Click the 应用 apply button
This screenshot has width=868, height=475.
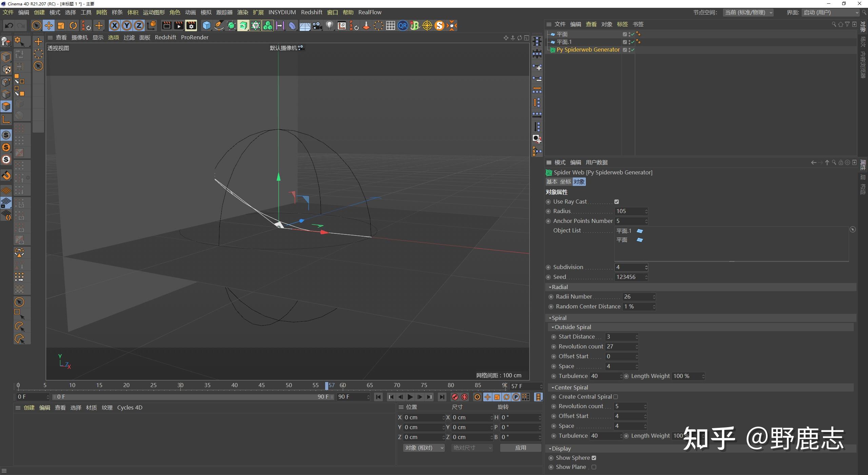tap(520, 448)
